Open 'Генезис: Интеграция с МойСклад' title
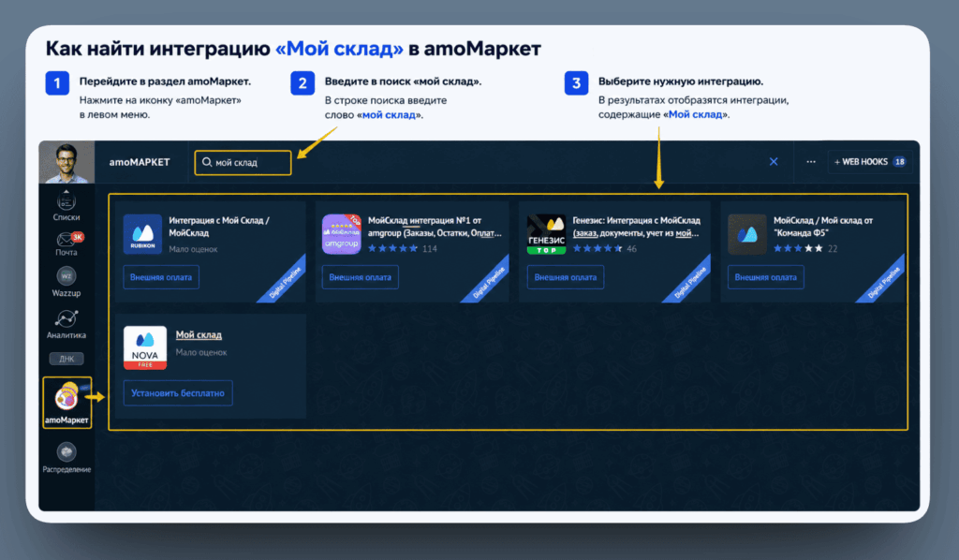The height and width of the screenshot is (560, 959). tap(636, 227)
